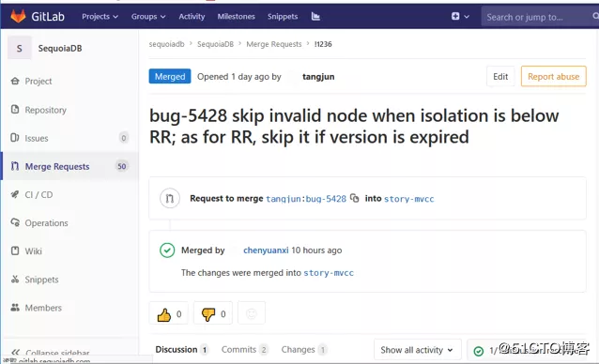Open story-mvcc in the merged message
The height and width of the screenshot is (364, 599).
[x=329, y=273]
